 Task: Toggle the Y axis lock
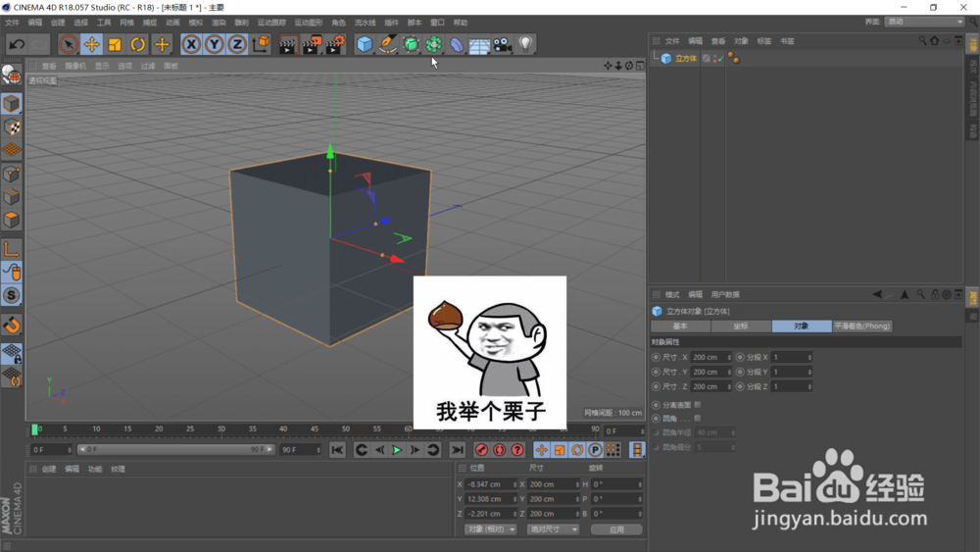click(x=215, y=44)
